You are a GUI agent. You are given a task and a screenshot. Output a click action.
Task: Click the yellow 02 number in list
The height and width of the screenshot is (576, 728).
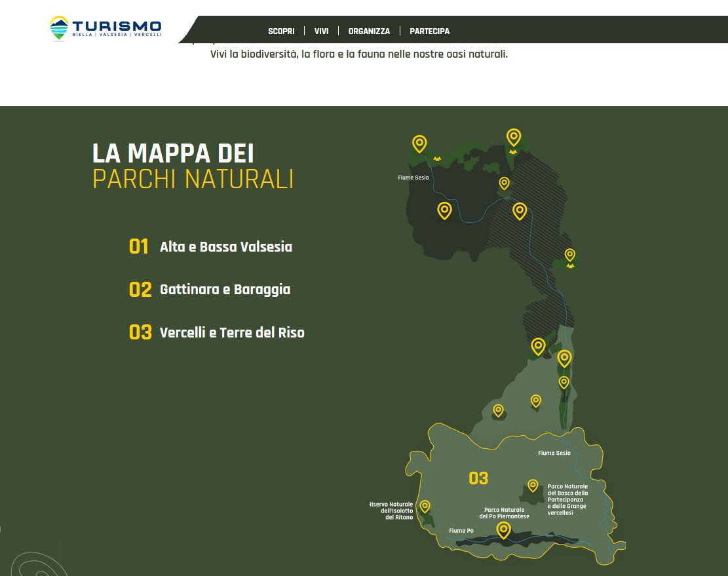140,290
